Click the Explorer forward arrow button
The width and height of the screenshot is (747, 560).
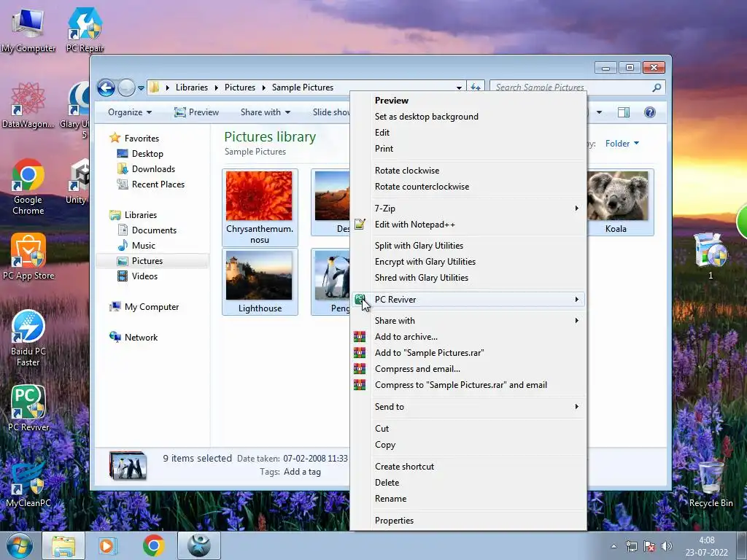click(126, 87)
